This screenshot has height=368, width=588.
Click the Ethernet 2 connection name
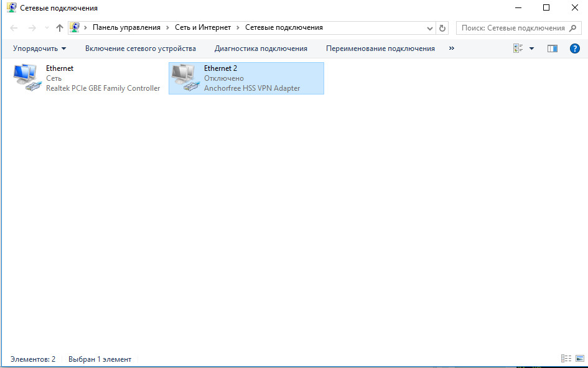tap(220, 68)
